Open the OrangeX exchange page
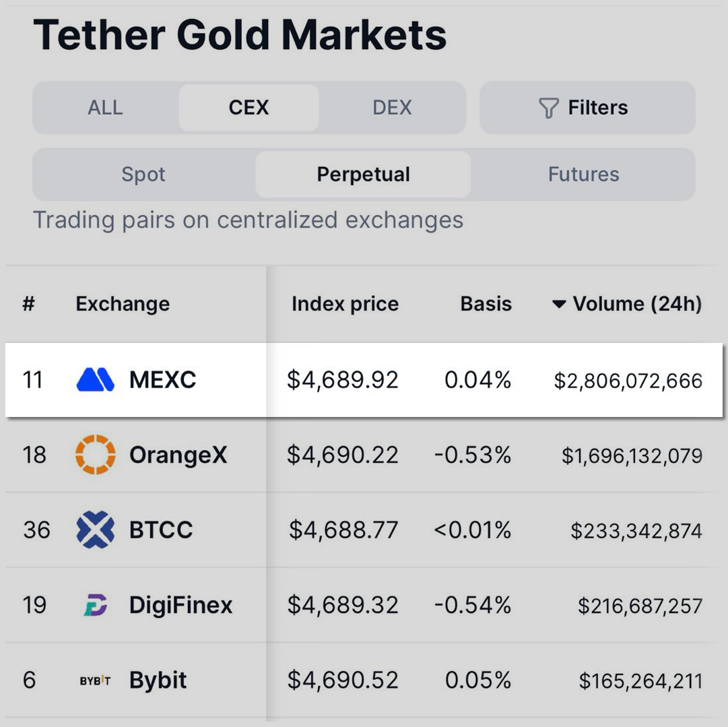 click(178, 455)
